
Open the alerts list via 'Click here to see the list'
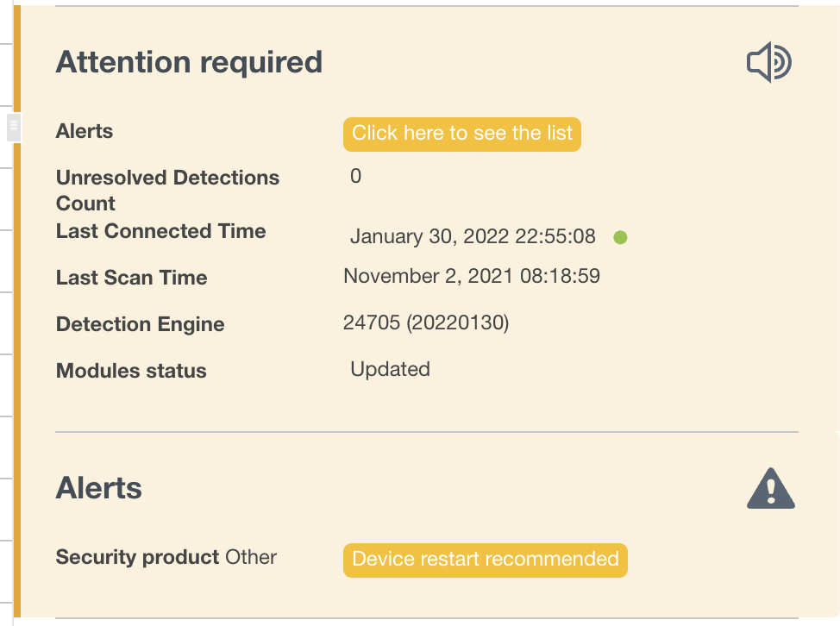462,134
